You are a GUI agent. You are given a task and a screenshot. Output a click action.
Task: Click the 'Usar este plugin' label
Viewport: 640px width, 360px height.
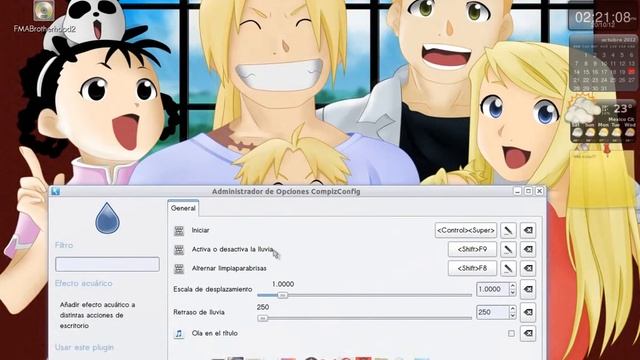pyautogui.click(x=84, y=347)
